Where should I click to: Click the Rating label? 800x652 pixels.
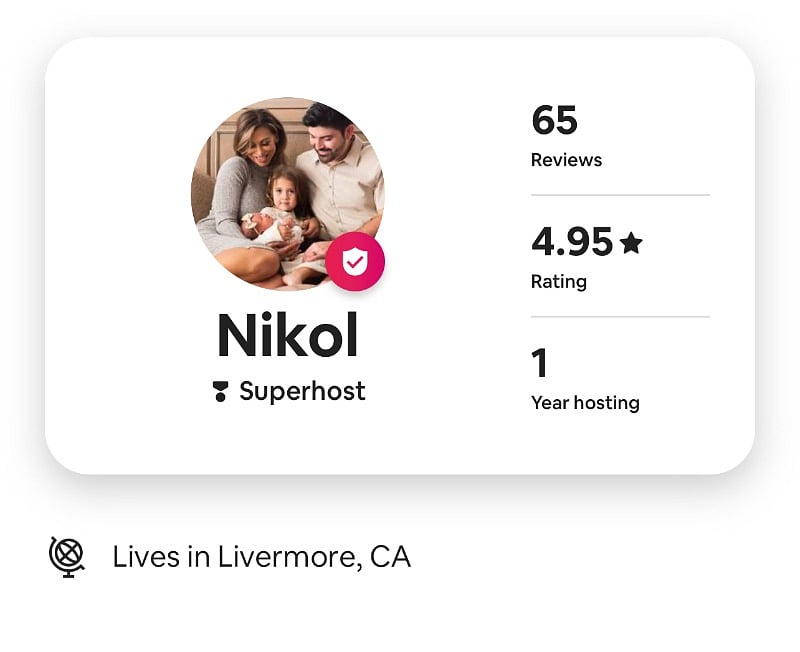(x=559, y=282)
